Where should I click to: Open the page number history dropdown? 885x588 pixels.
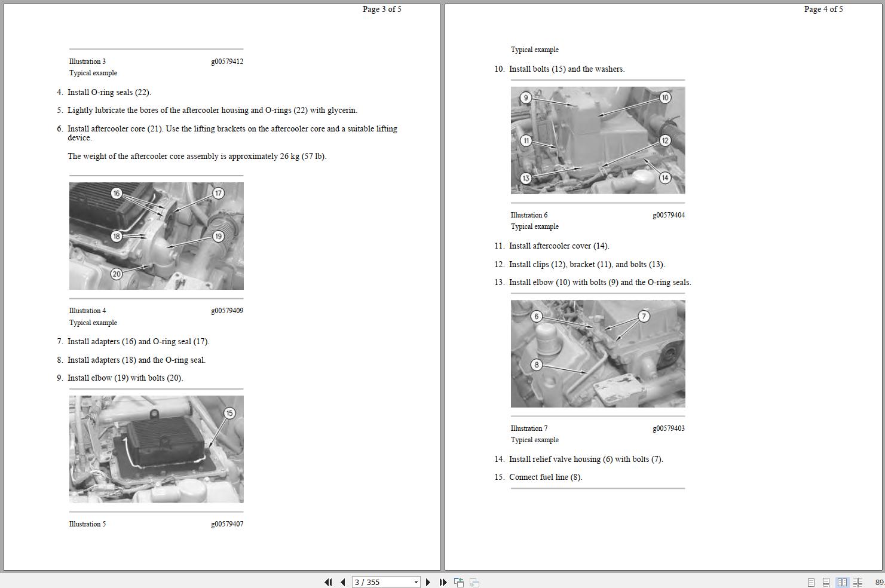416,582
